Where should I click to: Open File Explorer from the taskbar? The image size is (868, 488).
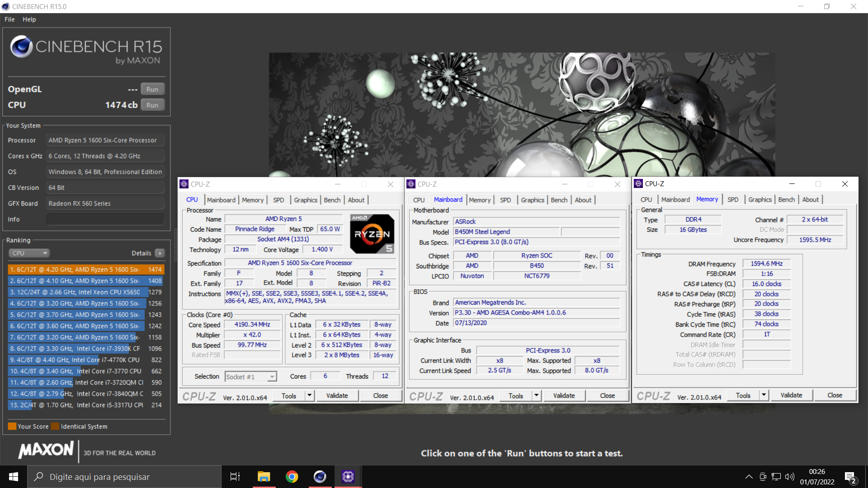[x=264, y=477]
